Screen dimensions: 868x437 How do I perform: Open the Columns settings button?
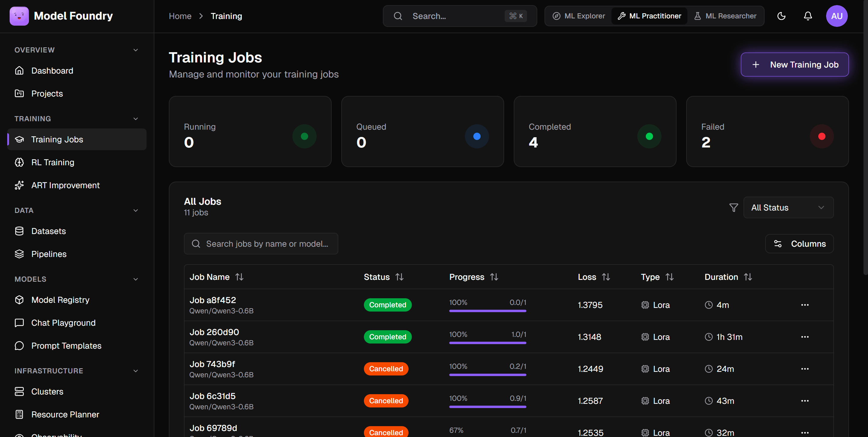point(799,244)
